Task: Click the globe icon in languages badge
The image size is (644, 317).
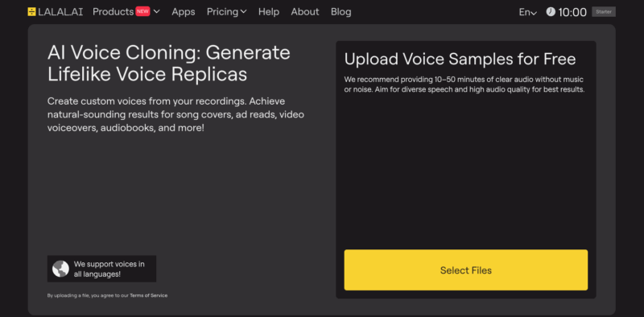Action: point(61,269)
